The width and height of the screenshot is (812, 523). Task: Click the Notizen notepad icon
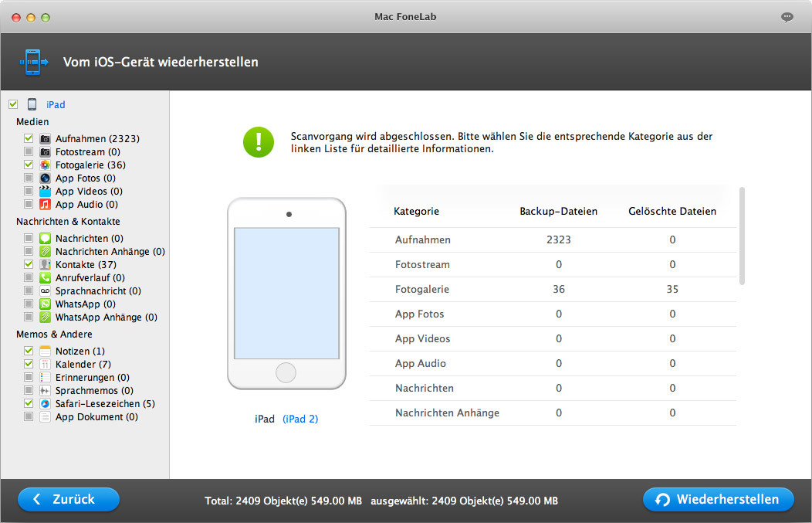(x=45, y=351)
